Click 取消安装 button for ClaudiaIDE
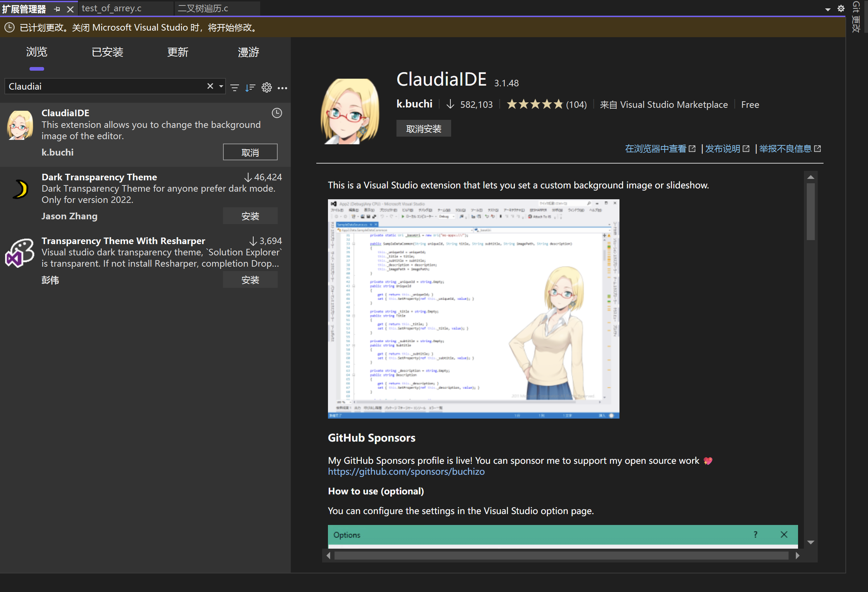Screen dimensions: 868x592 423,129
